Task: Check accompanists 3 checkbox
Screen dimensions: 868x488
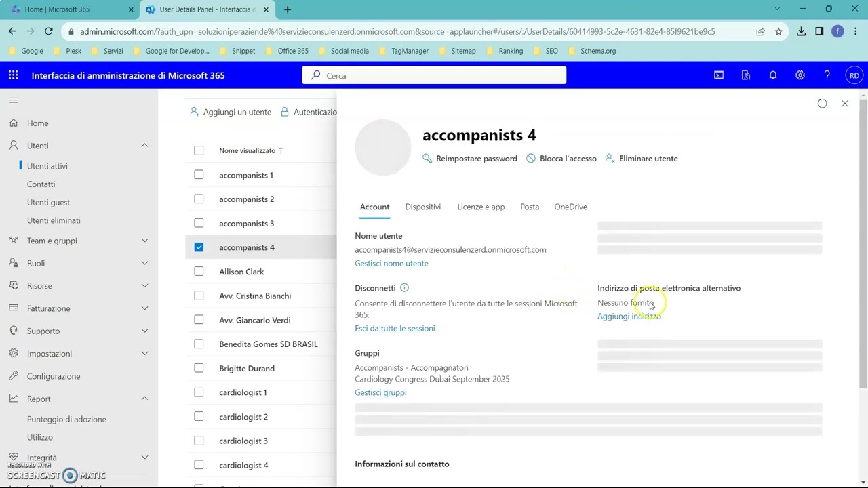Action: 199,223
